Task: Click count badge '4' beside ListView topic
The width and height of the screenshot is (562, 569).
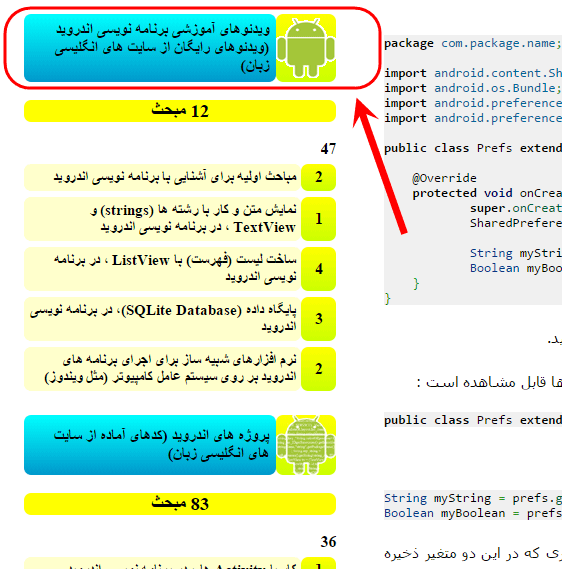Action: 319,269
